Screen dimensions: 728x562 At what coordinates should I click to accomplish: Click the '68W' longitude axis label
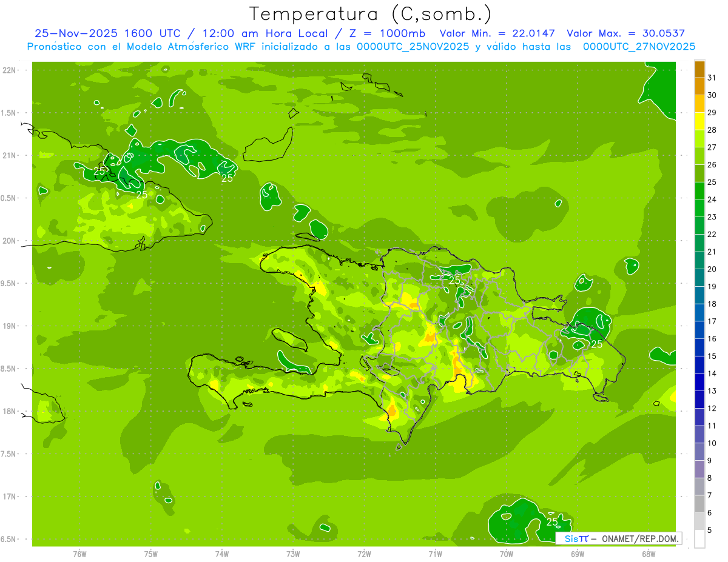pyautogui.click(x=649, y=554)
